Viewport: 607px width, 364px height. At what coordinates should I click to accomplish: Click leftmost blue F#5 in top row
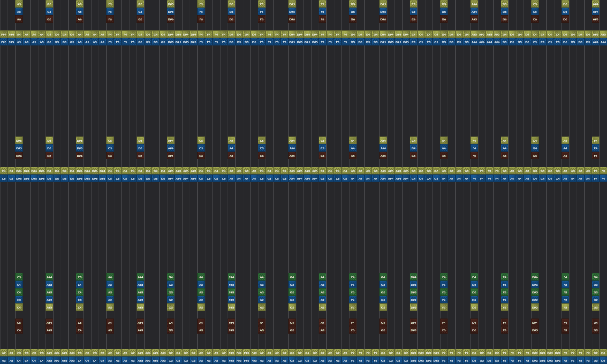point(4,42)
